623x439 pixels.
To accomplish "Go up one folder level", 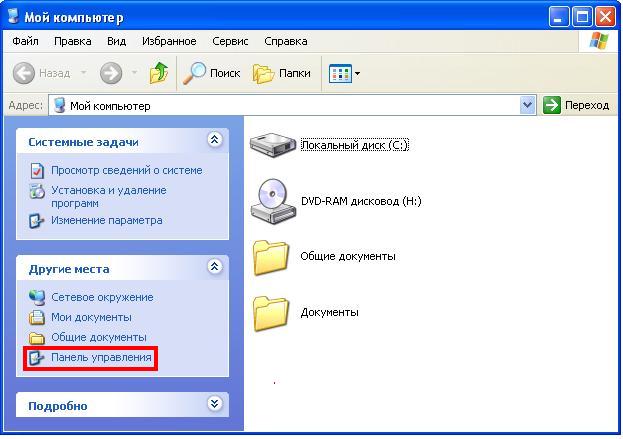I will tap(159, 73).
